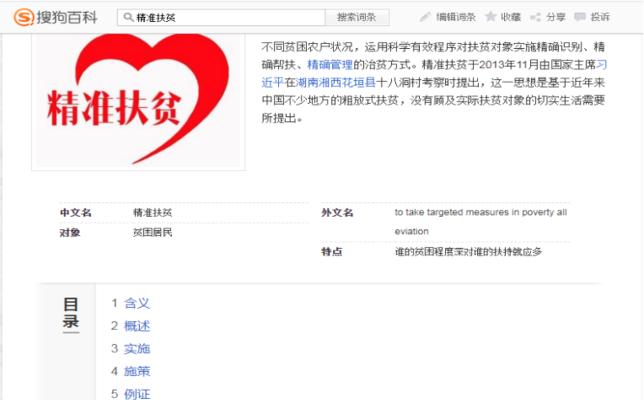This screenshot has height=400, width=644.
Task: Jump to contents item 2 概述
Action: click(x=137, y=326)
